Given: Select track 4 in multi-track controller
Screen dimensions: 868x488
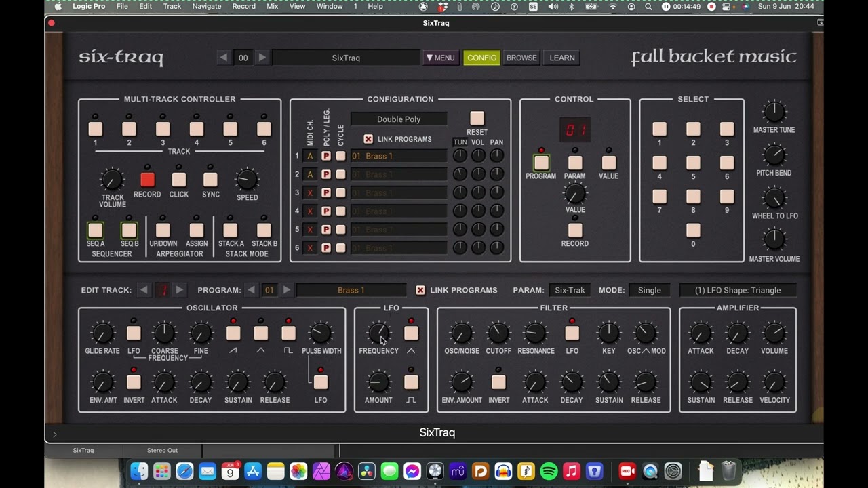Looking at the screenshot, I should pyautogui.click(x=197, y=129).
